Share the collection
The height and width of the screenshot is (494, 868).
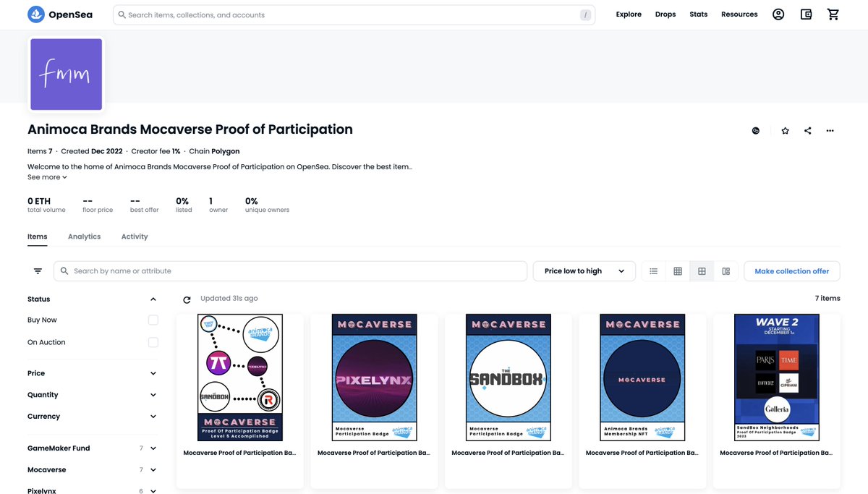tap(807, 131)
